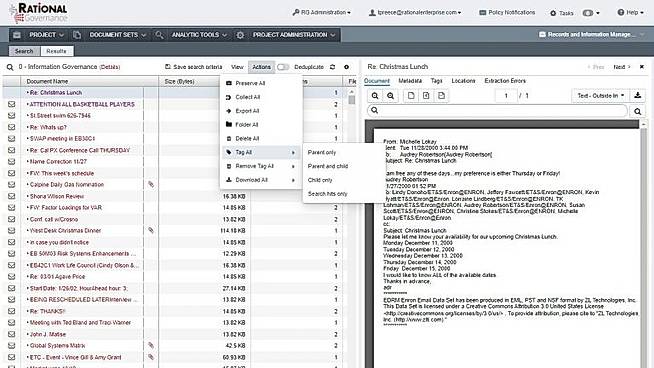Switch to the Metadata tab

410,81
